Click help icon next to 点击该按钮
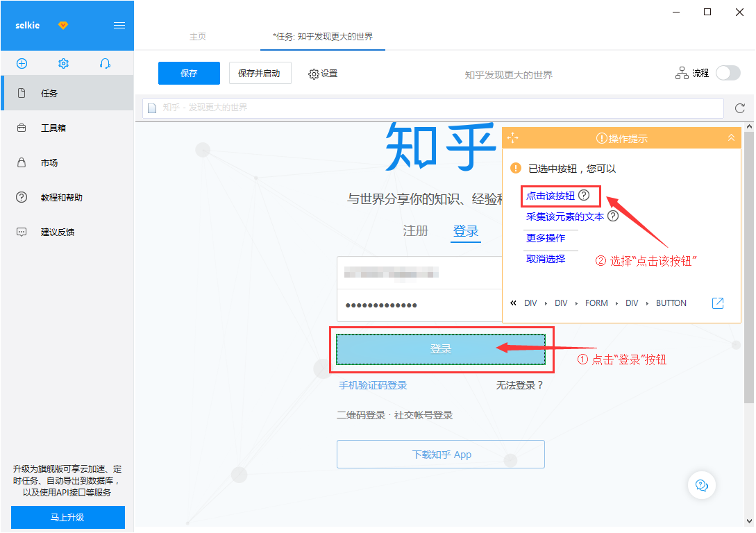 coord(584,195)
